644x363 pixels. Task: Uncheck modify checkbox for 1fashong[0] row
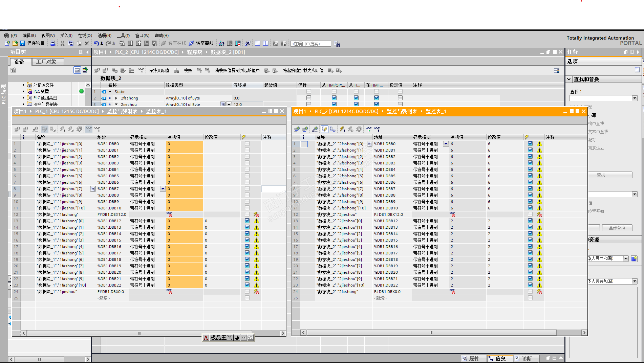click(x=247, y=221)
